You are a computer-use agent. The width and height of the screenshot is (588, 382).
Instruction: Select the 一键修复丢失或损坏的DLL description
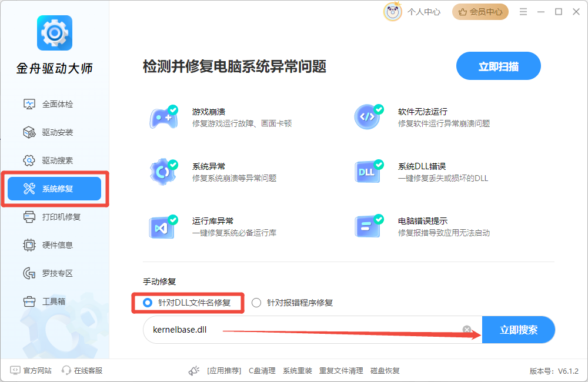pos(443,179)
